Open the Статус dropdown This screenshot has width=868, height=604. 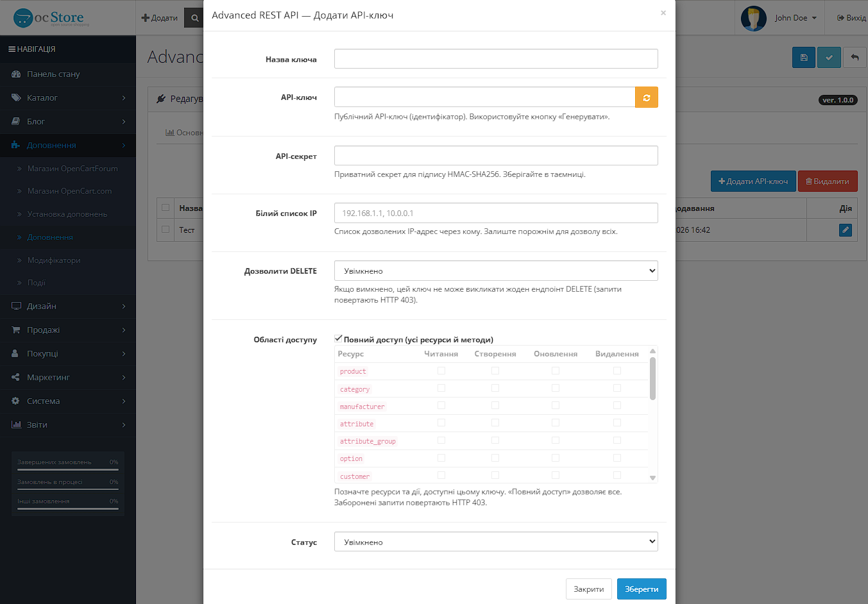[x=496, y=542]
